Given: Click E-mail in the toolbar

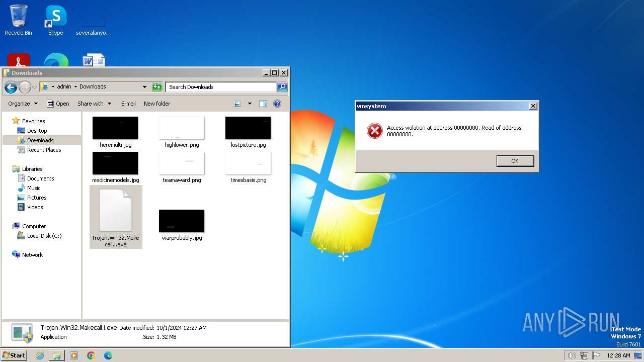Looking at the screenshot, I should pos(128,104).
